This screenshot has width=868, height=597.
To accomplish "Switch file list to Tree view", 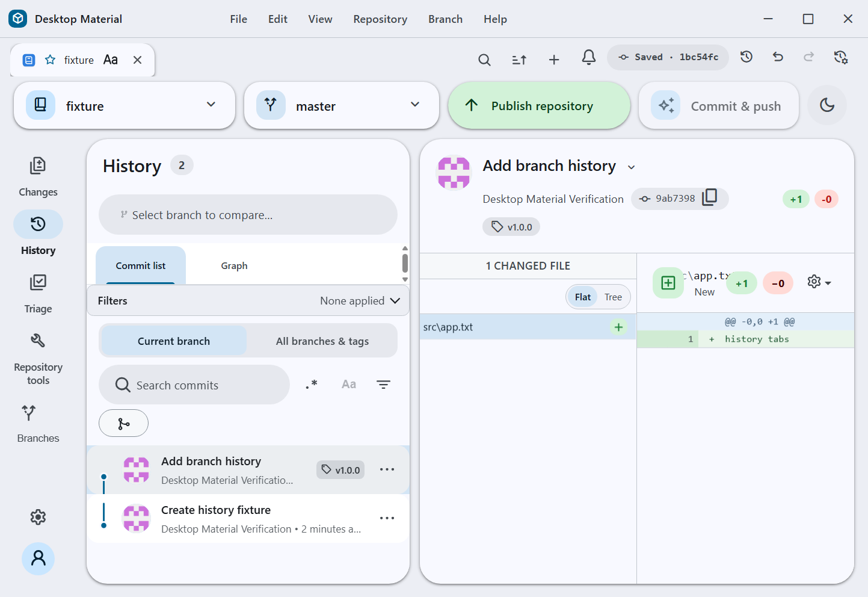I will click(613, 297).
